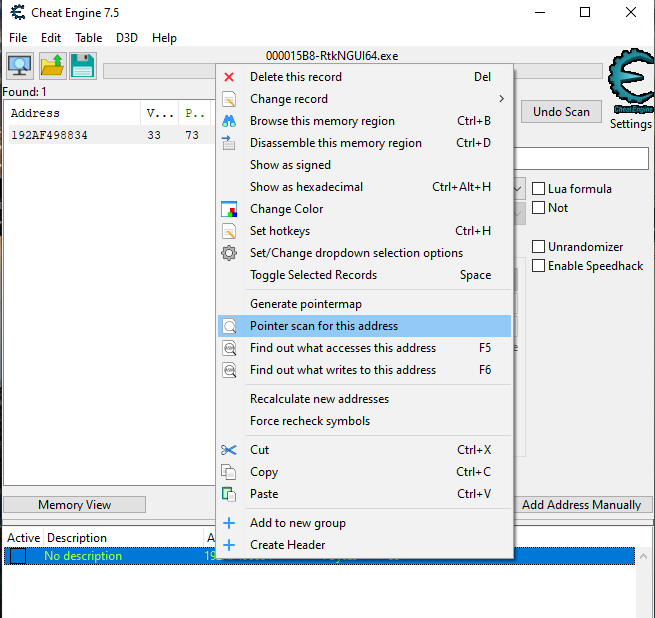
Task: Choose Show as hexadecimal
Action: pos(364,187)
